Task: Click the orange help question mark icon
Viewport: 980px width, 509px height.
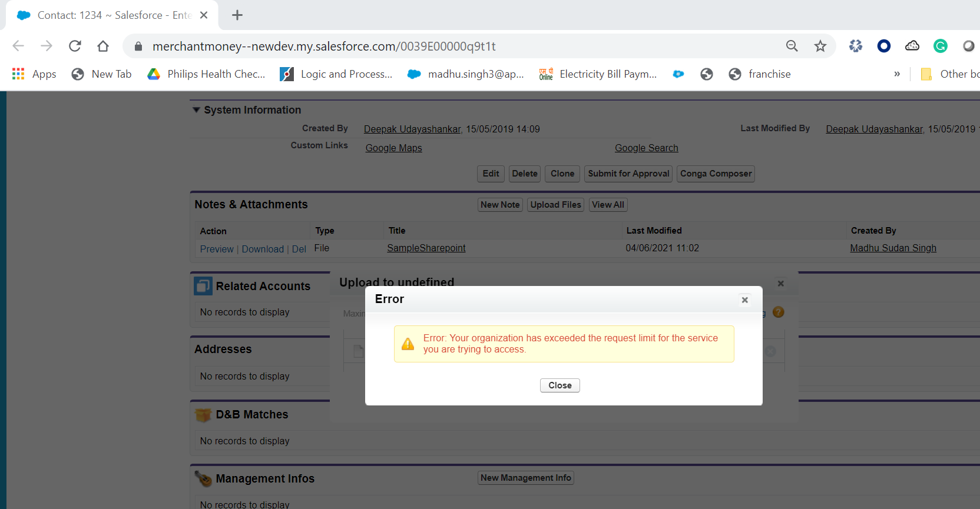Action: coord(779,312)
